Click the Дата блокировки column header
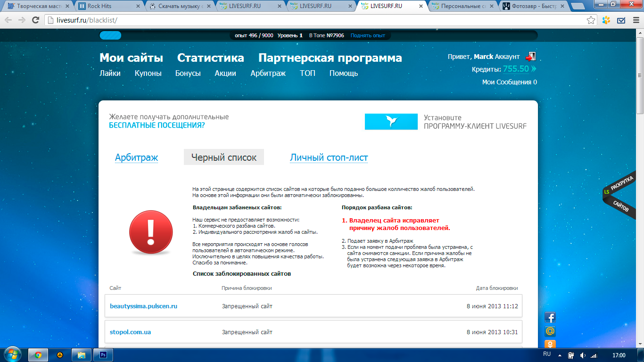This screenshot has width=644, height=362. pyautogui.click(x=497, y=288)
